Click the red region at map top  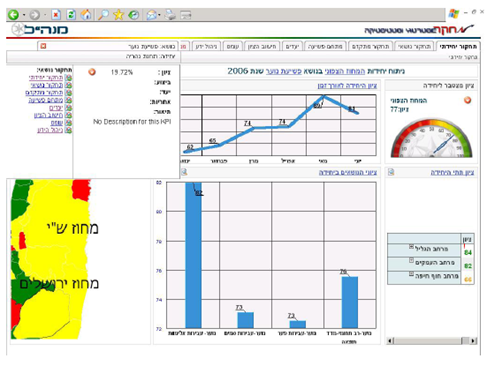[x=81, y=190]
